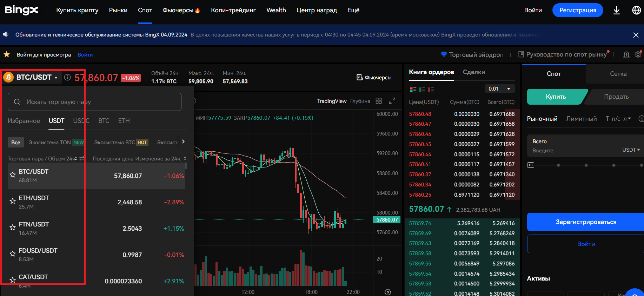Star the FTN/USDT trading pair
644x296 pixels.
pos(13,228)
